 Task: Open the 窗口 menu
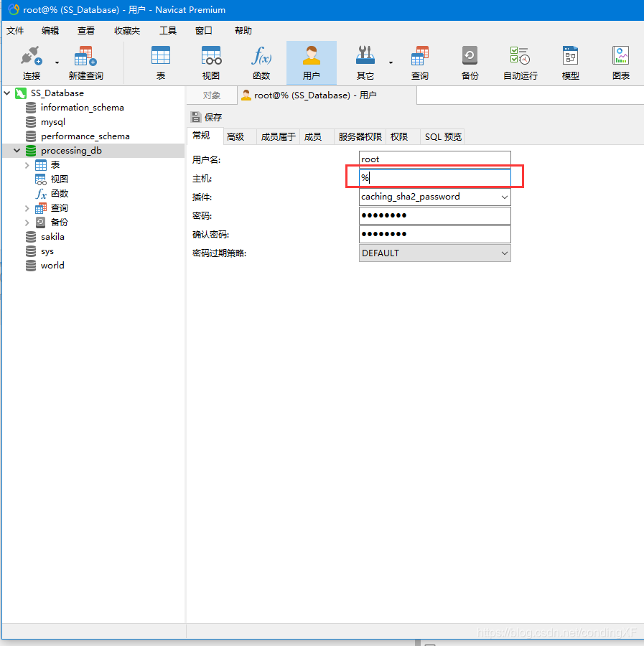(x=204, y=30)
